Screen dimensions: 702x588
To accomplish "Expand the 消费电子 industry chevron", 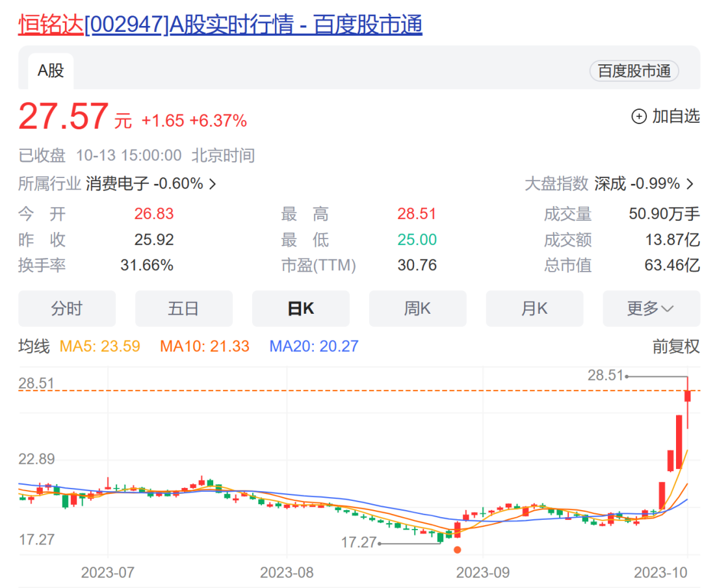I will tap(213, 184).
